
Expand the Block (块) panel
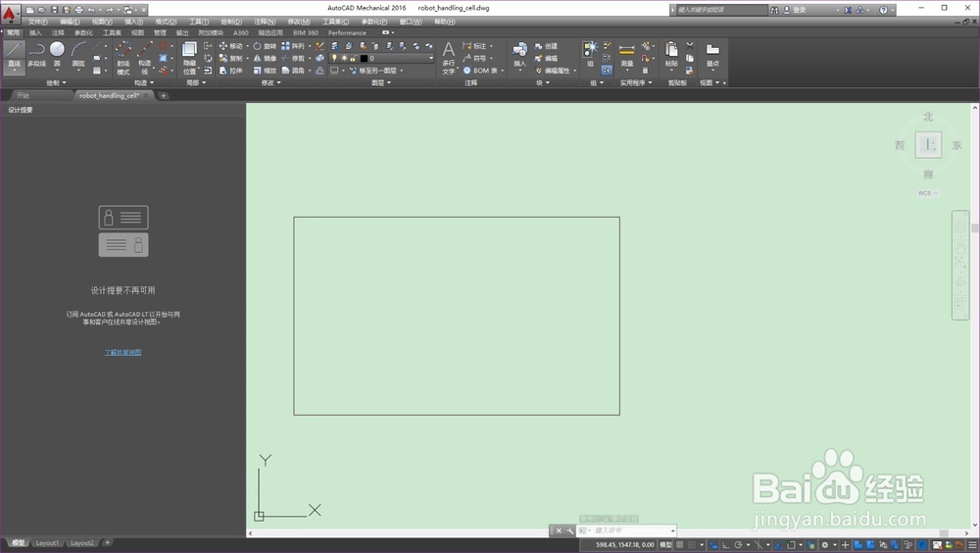[543, 82]
